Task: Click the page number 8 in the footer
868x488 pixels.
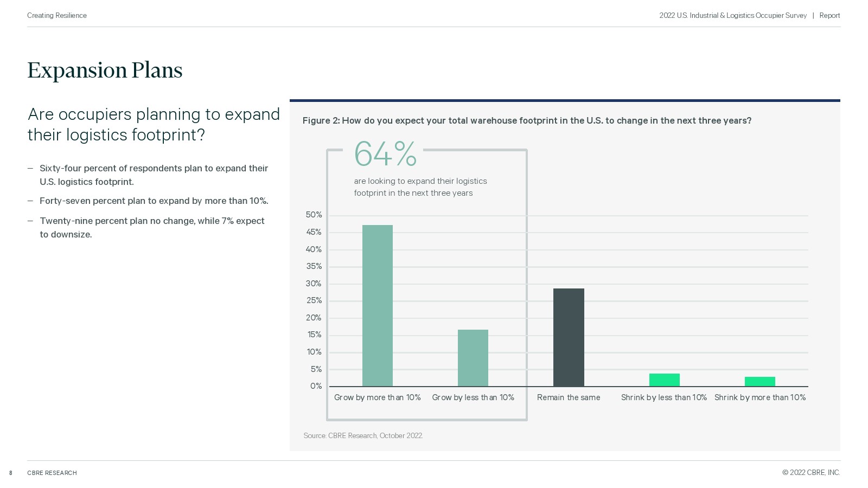Action: [x=10, y=473]
